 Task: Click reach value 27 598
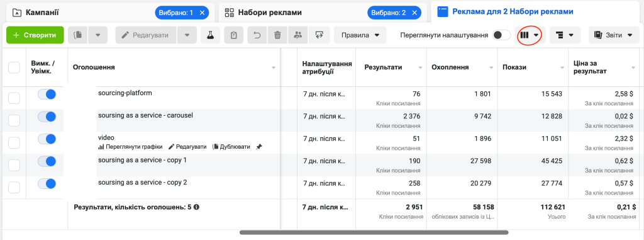[x=480, y=161]
